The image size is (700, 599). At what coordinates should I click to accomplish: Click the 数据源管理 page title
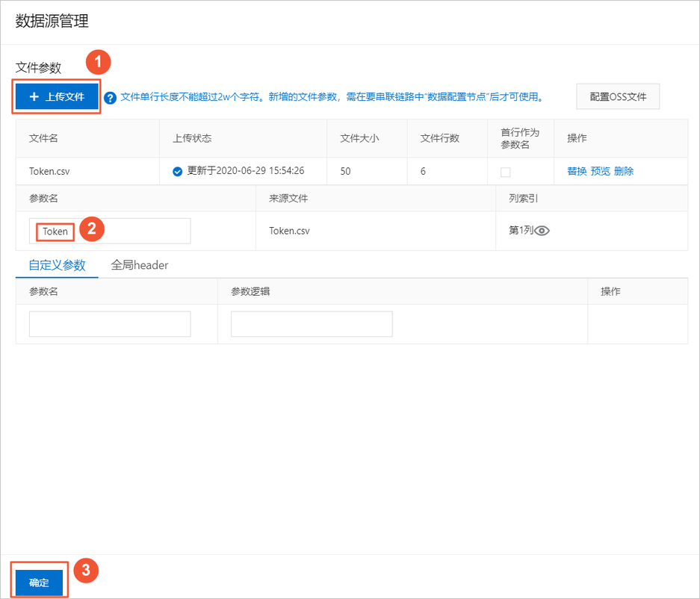click(52, 21)
